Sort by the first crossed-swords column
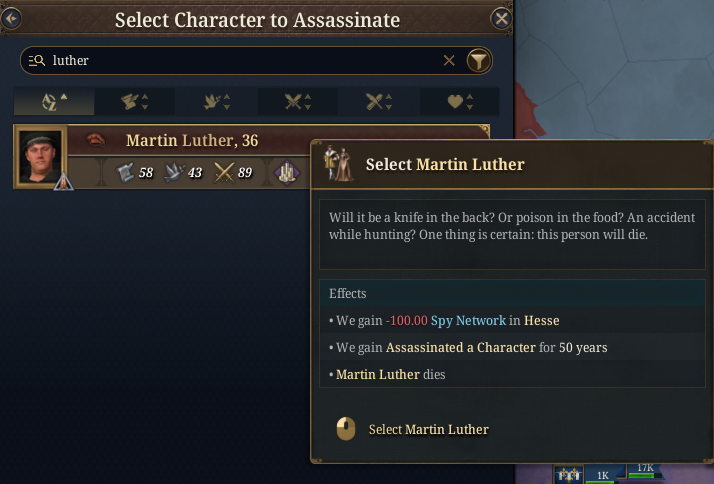 [x=297, y=101]
